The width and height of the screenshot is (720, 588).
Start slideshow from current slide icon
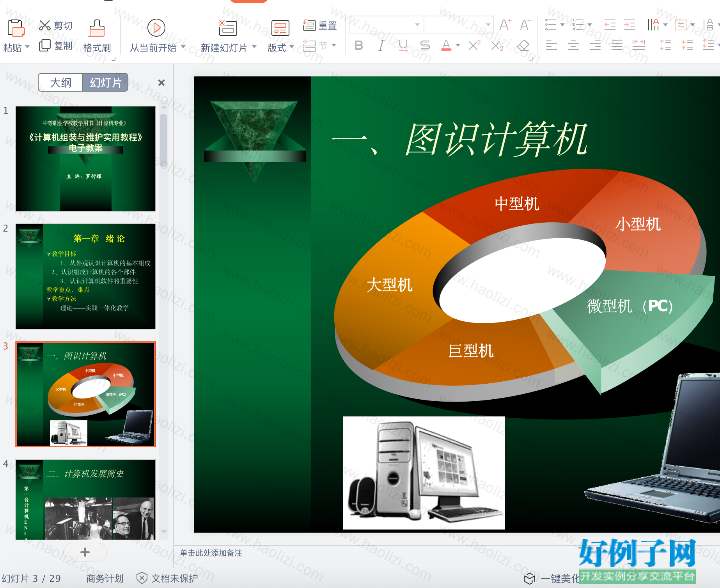point(156,28)
